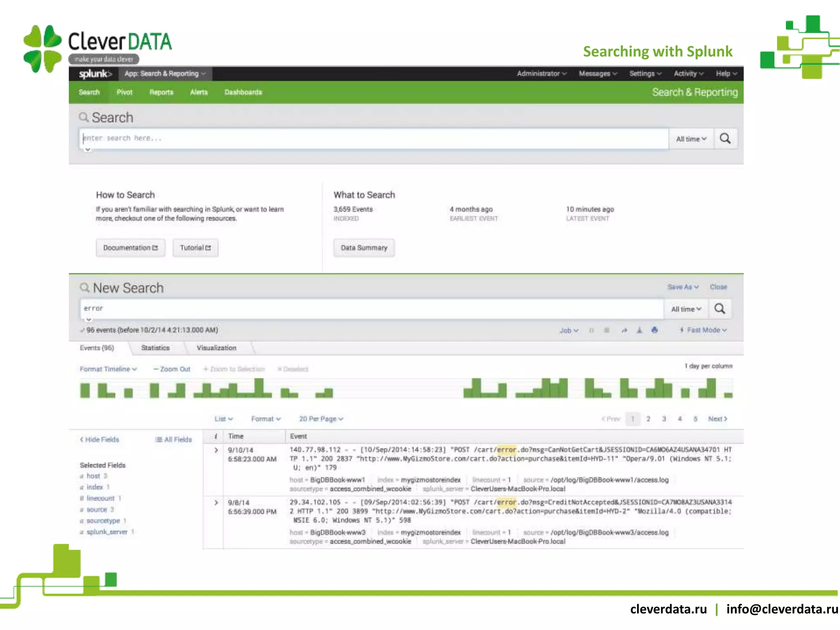Expand the 9/8/14 event row

216,502
